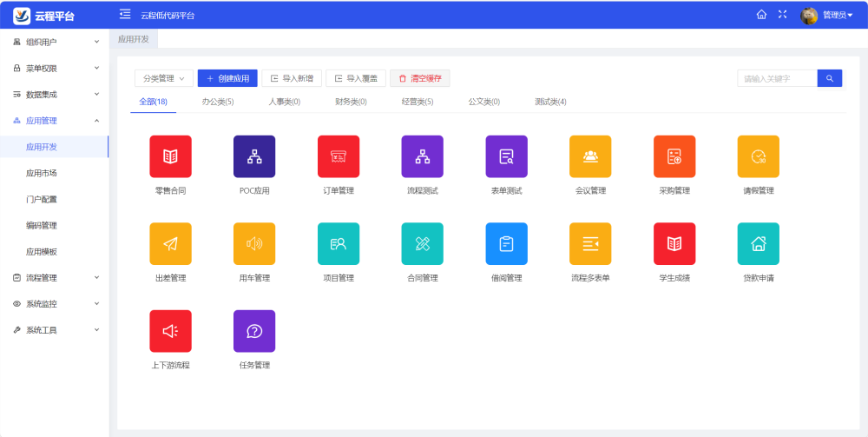
Task: Focus the keyword search input field
Action: 777,79
